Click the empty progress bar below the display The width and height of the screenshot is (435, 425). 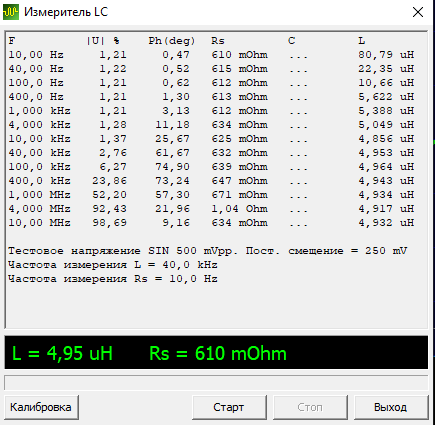(x=216, y=382)
